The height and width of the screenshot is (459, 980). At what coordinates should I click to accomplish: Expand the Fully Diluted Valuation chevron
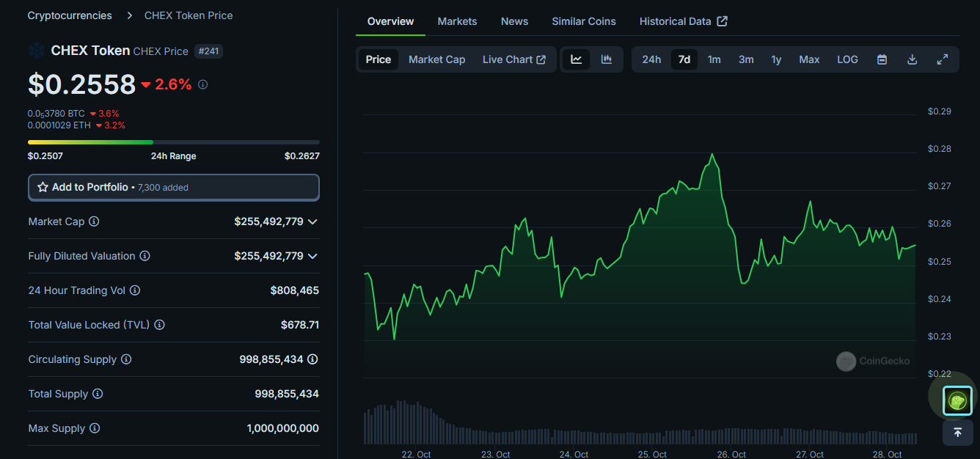[313, 256]
